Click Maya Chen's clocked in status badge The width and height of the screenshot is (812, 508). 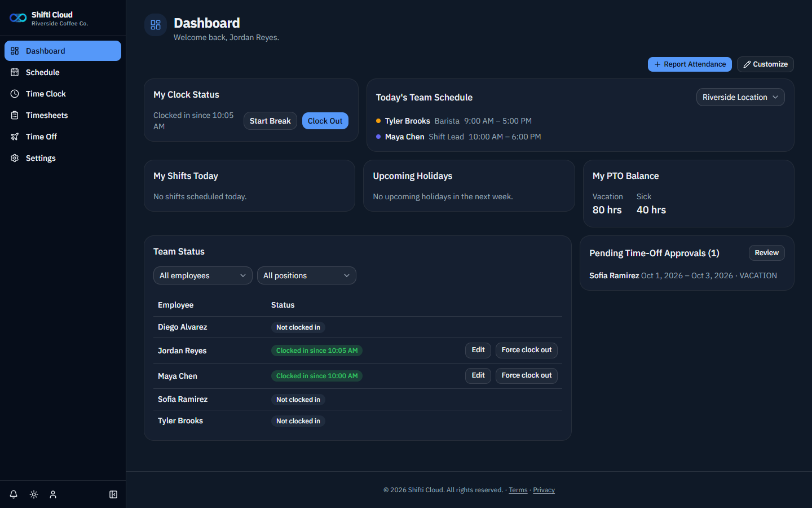[317, 376]
